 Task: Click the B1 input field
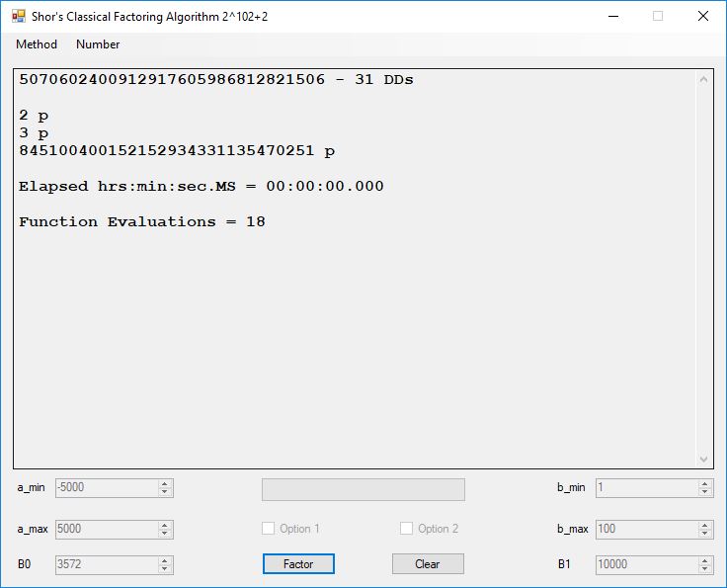click(645, 565)
